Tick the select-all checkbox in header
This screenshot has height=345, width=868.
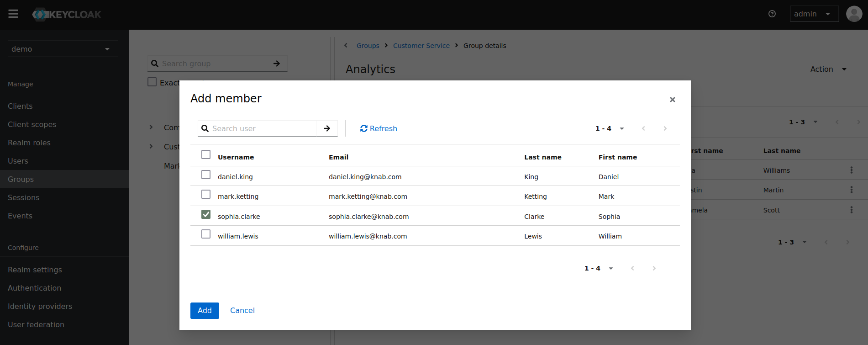point(206,155)
